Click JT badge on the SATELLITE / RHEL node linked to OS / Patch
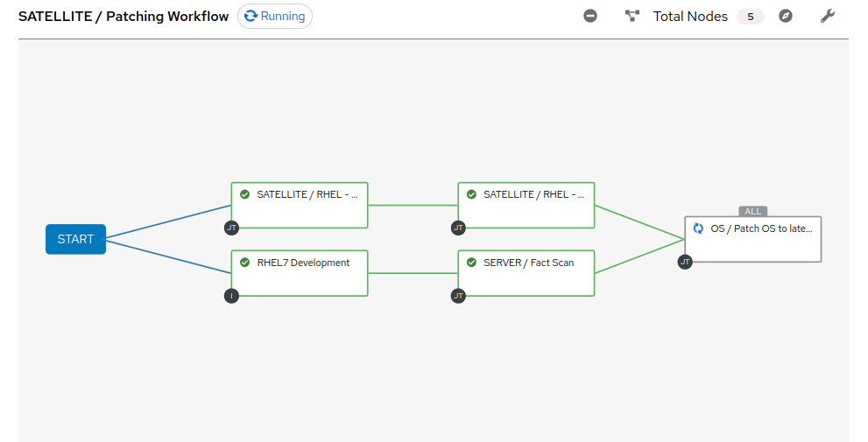 [x=458, y=228]
